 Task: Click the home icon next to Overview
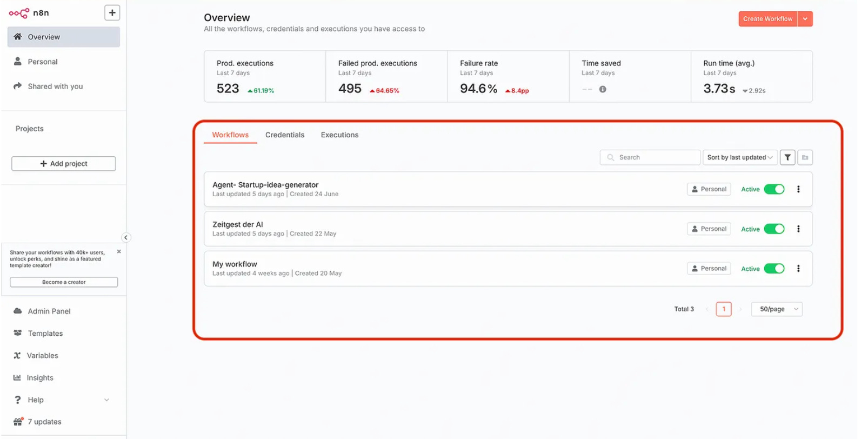tap(18, 37)
